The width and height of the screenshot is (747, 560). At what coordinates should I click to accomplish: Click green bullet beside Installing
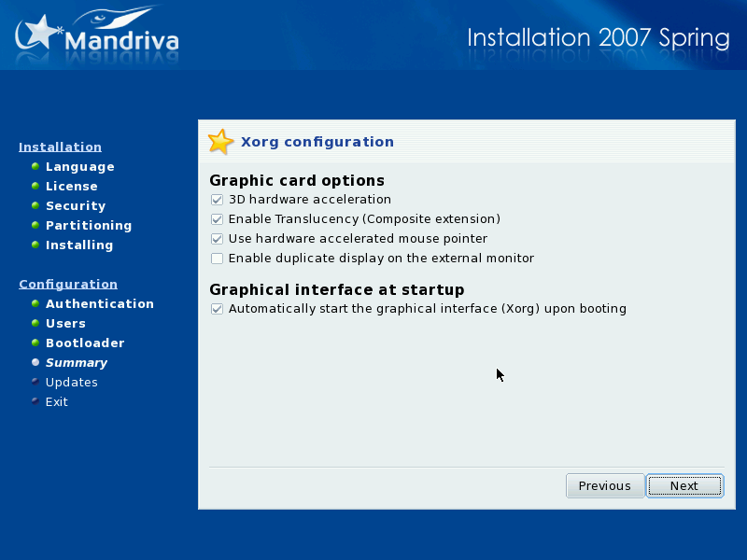35,245
